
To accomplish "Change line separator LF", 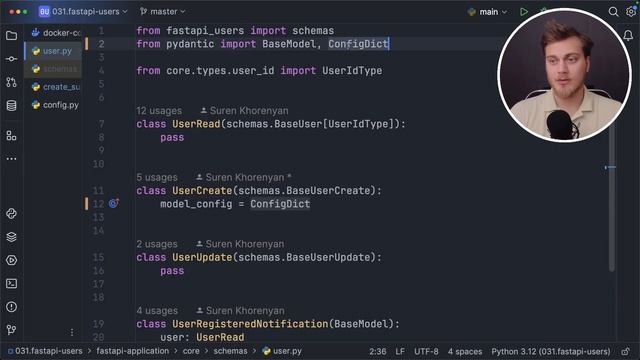I will [400, 351].
